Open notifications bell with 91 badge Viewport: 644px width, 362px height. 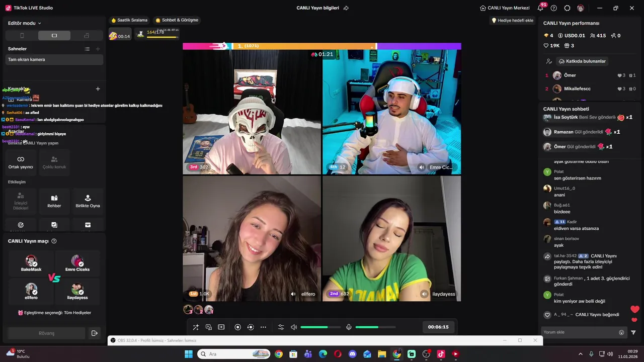(x=541, y=8)
